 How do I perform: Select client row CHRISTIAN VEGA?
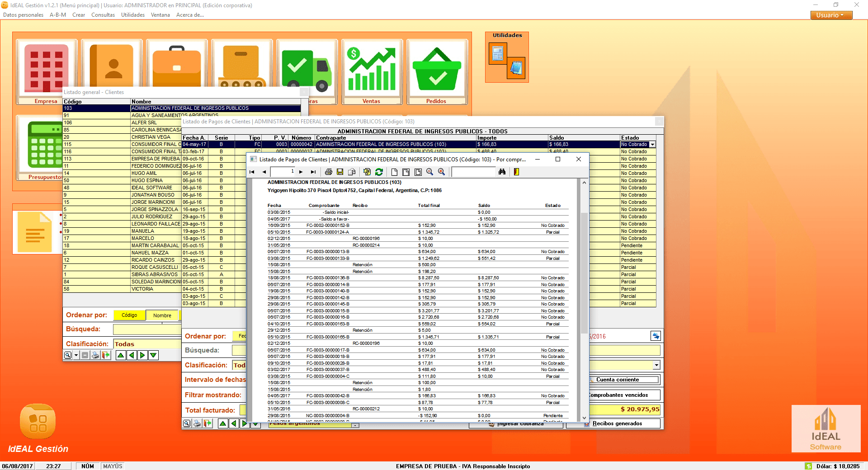[122, 137]
